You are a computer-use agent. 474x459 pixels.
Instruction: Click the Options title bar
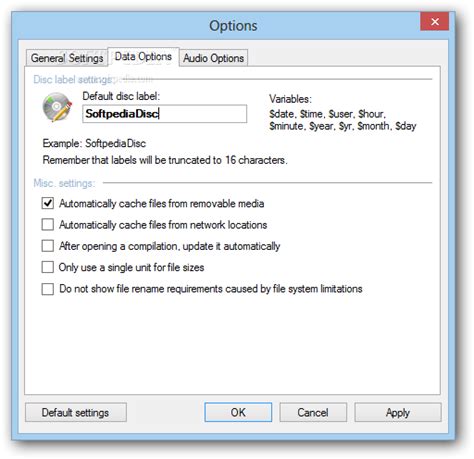coord(233,26)
